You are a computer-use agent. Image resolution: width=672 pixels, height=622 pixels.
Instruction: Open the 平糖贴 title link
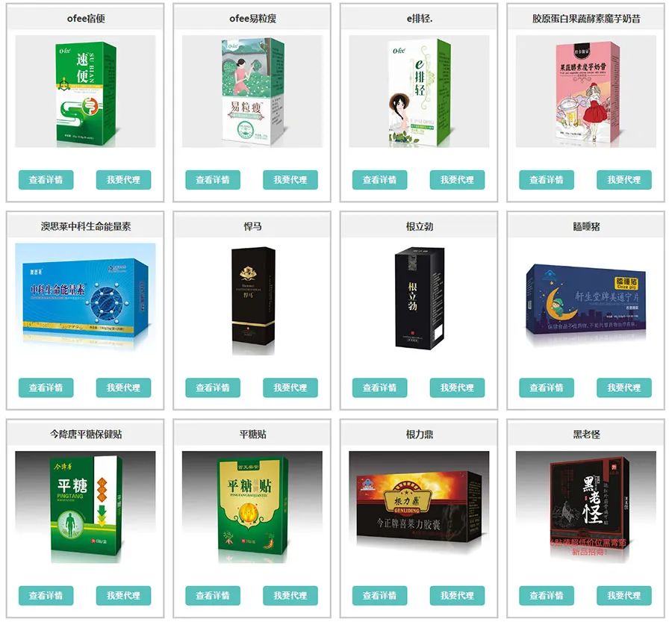tap(252, 435)
